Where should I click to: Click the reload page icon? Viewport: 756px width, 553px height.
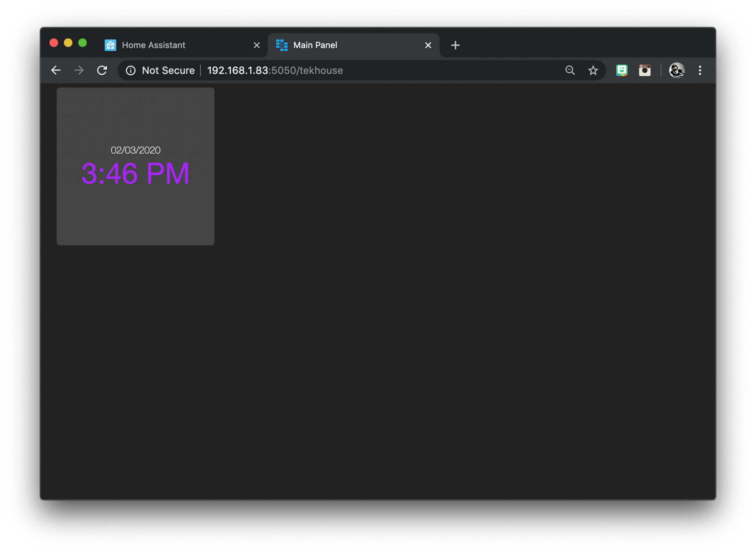(x=102, y=70)
